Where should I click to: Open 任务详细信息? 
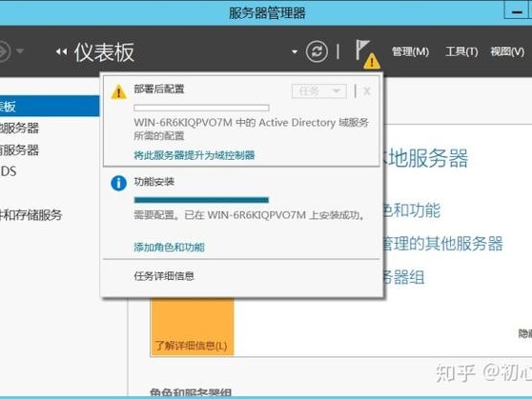164,276
